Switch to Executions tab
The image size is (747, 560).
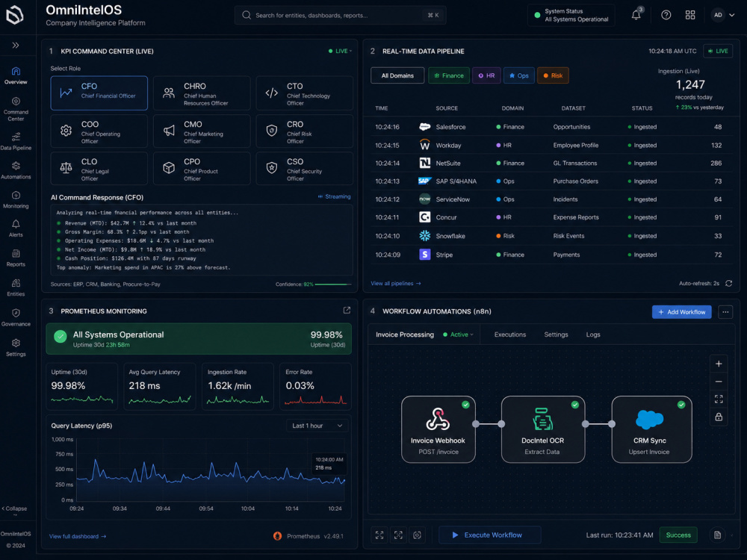(509, 335)
